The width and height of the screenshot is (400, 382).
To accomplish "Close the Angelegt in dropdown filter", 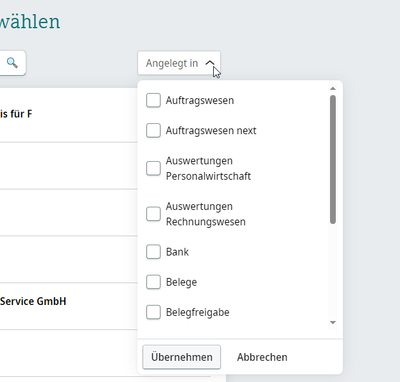I will [179, 63].
